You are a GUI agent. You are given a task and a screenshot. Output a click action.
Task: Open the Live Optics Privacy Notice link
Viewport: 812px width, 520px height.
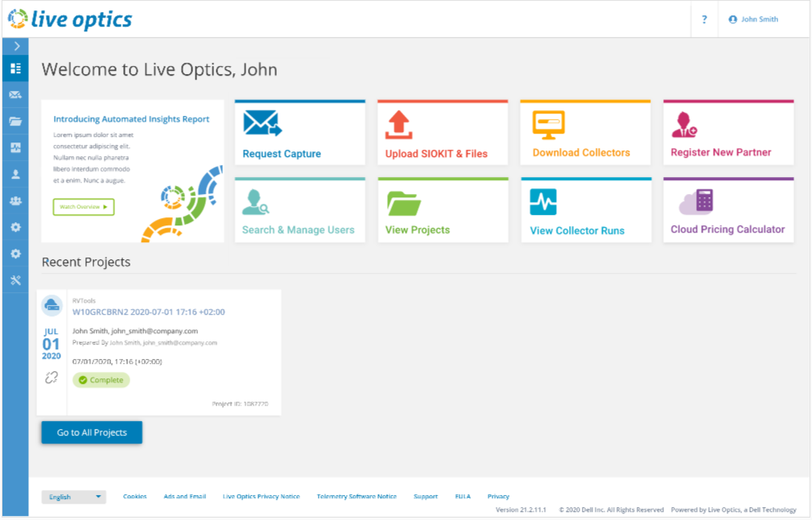261,496
